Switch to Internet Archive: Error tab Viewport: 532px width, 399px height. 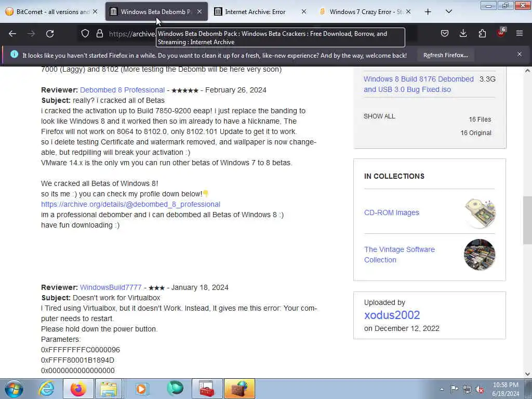coord(261,12)
